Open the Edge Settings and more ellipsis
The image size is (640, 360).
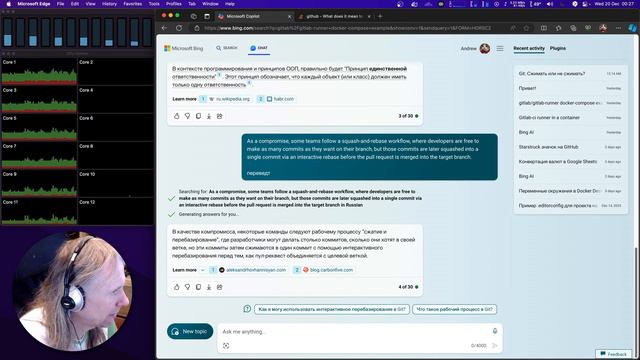click(x=618, y=28)
